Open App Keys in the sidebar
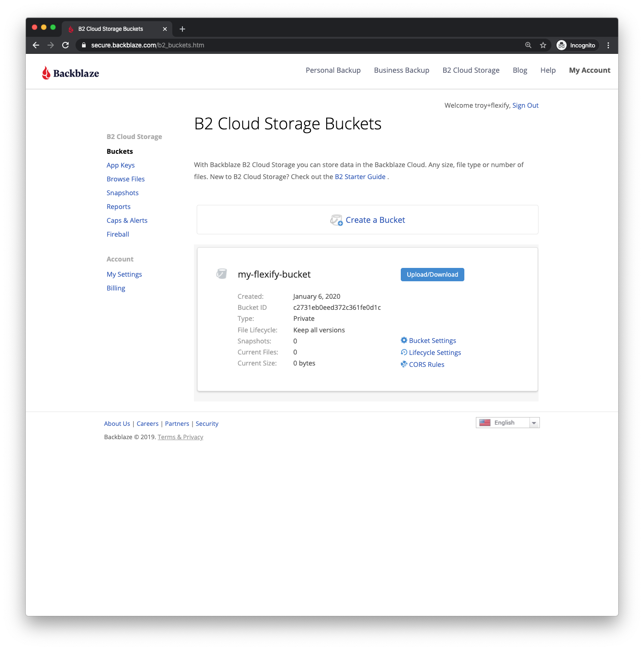Image resolution: width=644 pixels, height=650 pixels. point(121,165)
